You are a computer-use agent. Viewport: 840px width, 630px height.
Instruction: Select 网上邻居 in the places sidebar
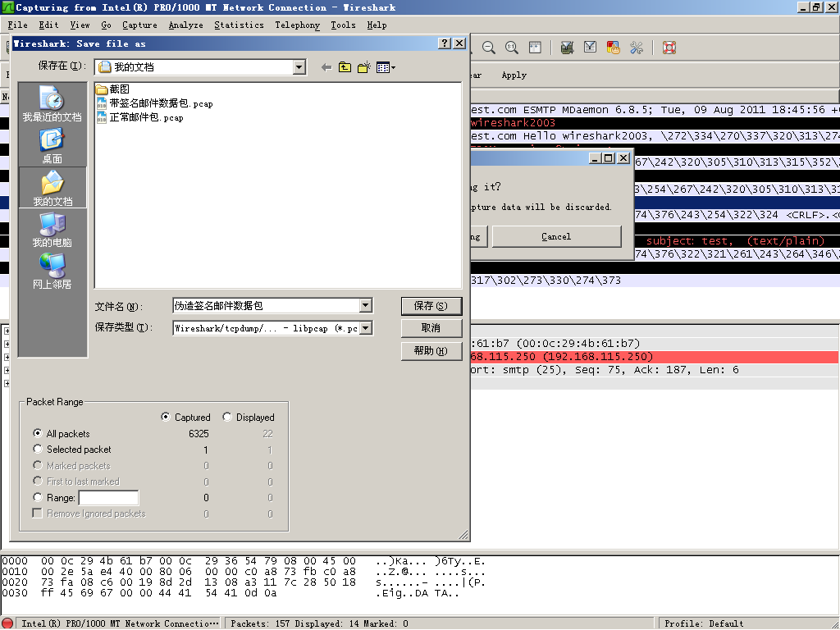click(x=52, y=271)
